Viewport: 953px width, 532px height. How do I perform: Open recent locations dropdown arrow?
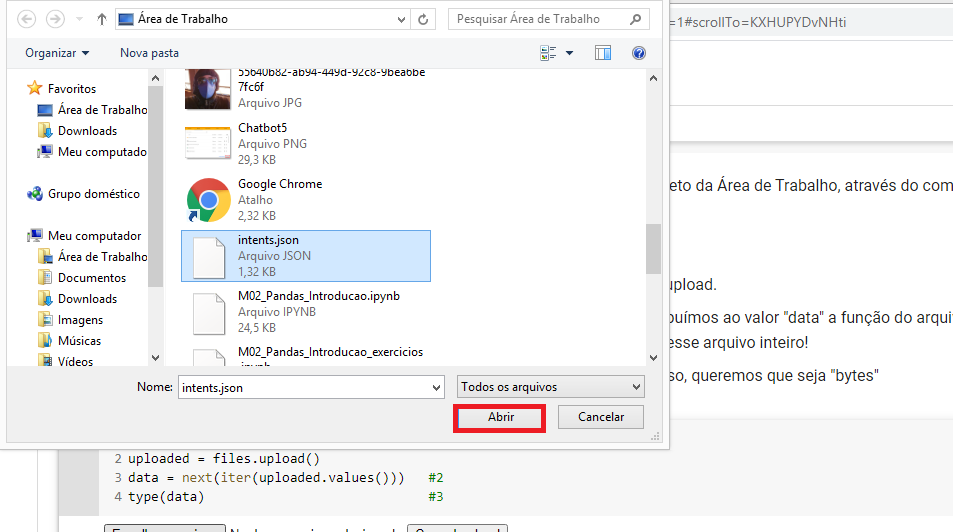coord(79,19)
